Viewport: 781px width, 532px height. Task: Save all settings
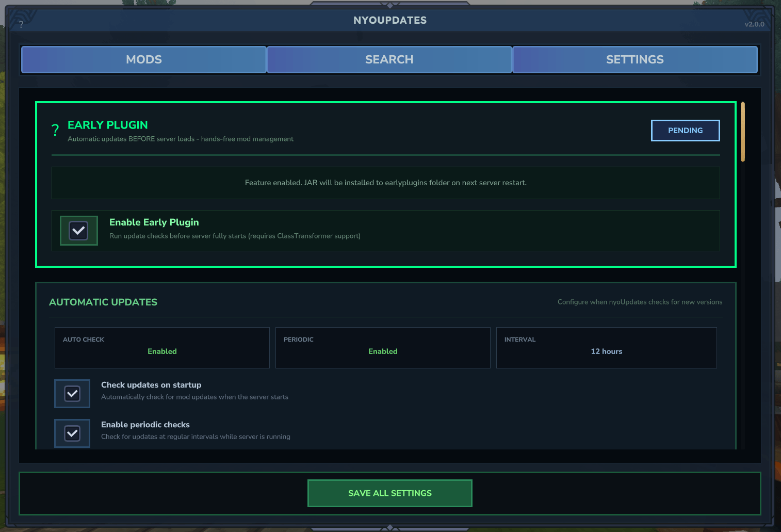pos(389,493)
